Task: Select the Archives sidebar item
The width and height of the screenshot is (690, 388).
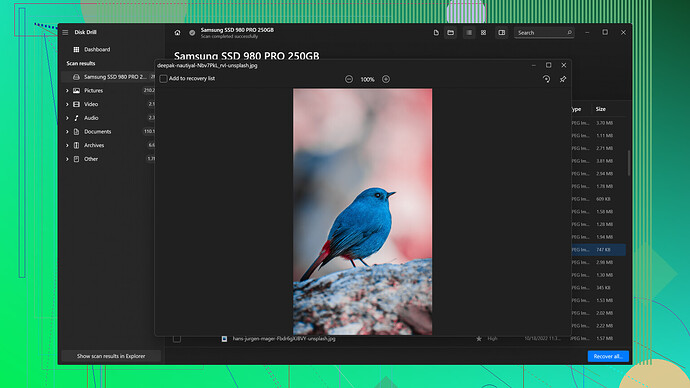Action: click(108, 145)
